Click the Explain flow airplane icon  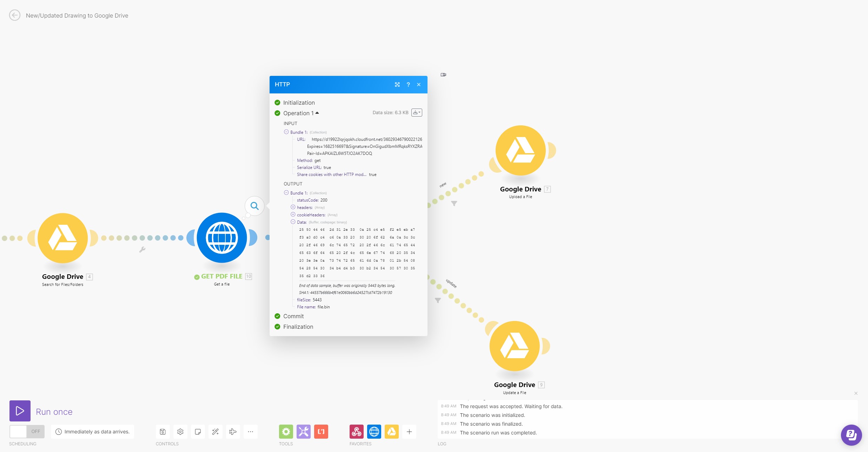tap(233, 432)
